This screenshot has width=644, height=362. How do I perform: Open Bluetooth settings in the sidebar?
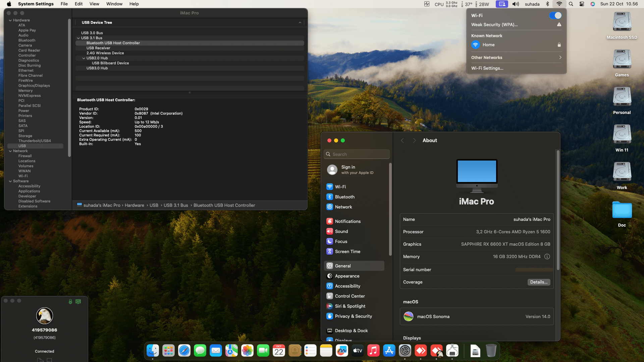pos(344,197)
